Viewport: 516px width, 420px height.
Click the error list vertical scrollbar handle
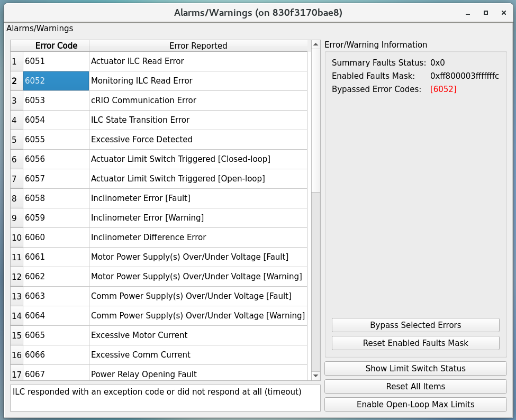coord(315,122)
